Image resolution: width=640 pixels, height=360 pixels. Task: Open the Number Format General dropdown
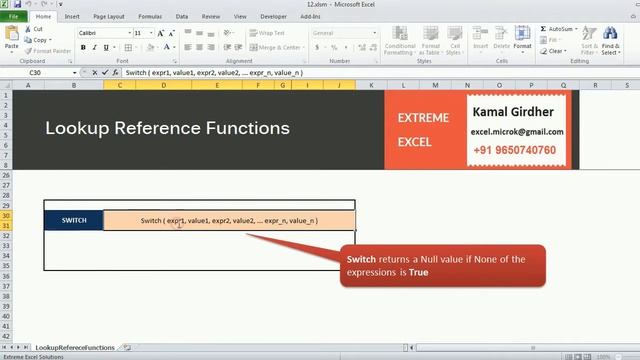(x=374, y=33)
